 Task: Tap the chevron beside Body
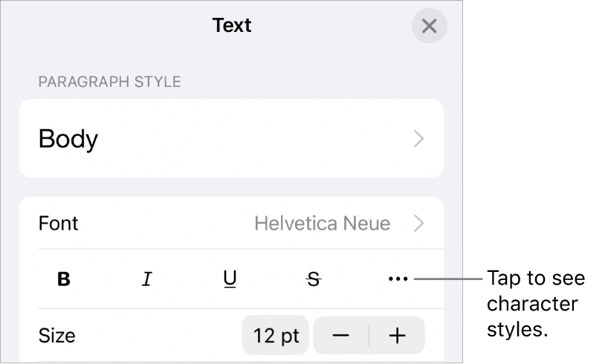click(419, 139)
